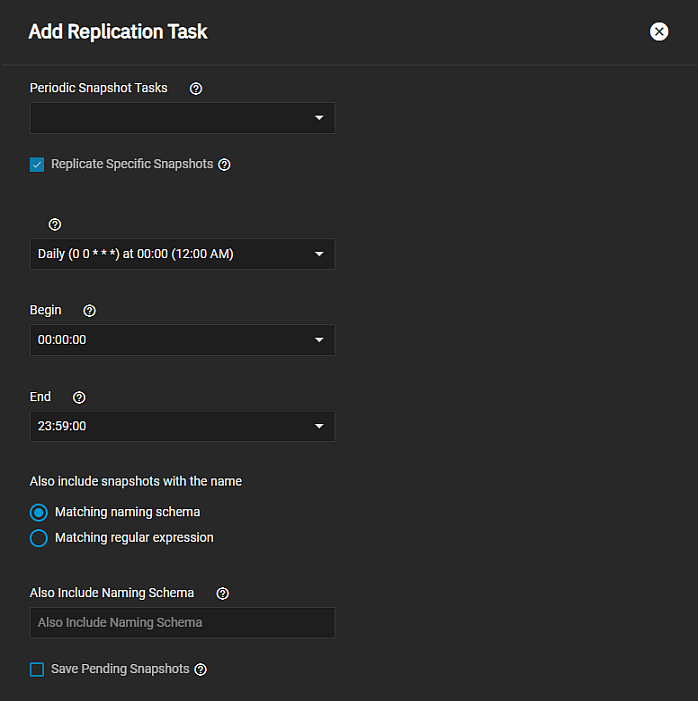This screenshot has width=698, height=701.
Task: Click the Periodic Snapshot Tasks label text
Action: 99,88
